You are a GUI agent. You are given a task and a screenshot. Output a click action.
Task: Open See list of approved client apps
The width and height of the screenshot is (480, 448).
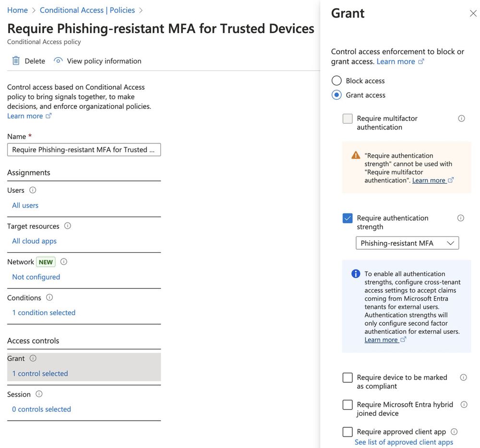tap(404, 442)
